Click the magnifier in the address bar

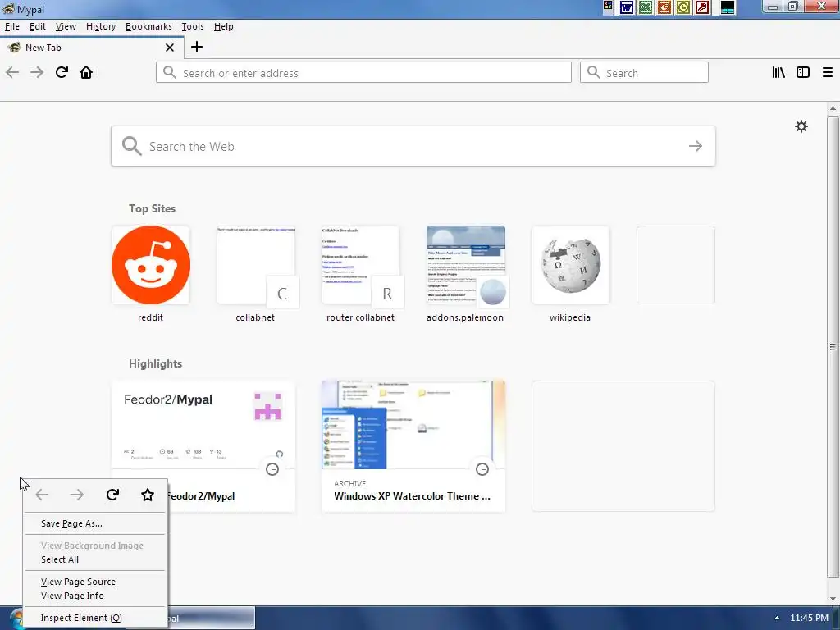[170, 72]
